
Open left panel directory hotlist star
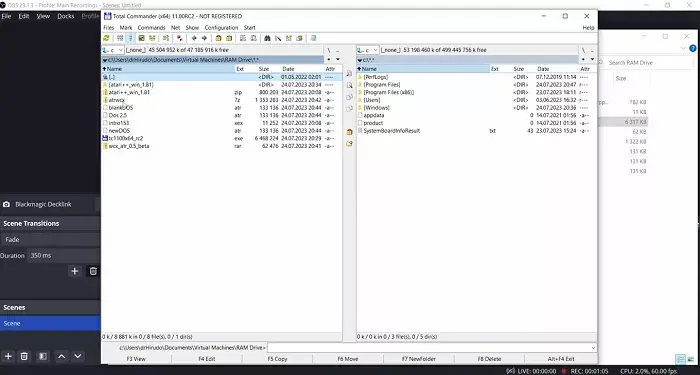tap(329, 59)
